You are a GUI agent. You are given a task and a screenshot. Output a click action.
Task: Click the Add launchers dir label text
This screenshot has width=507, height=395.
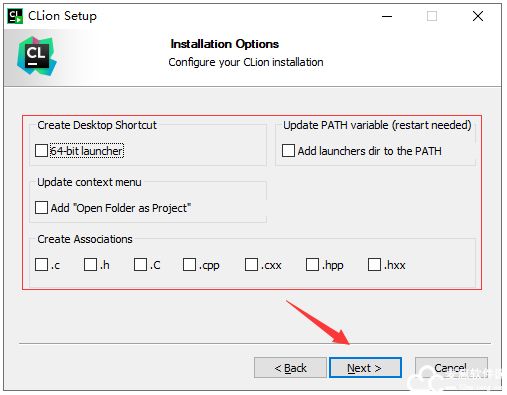click(370, 151)
